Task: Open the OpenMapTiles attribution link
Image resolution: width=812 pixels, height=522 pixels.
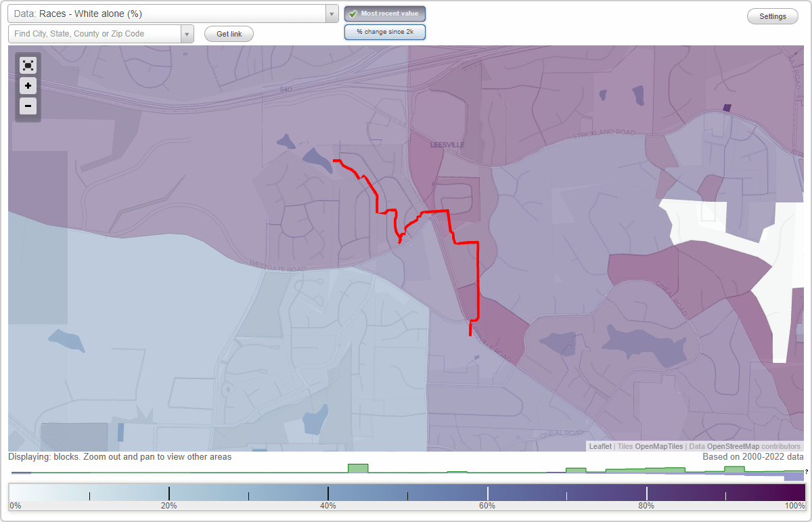Action: 658,446
